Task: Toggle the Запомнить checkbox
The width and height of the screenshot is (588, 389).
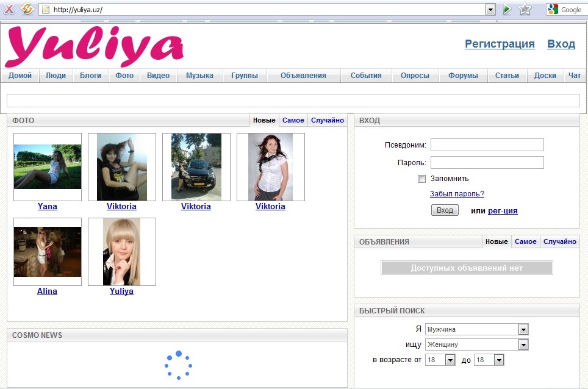Action: 422,179
